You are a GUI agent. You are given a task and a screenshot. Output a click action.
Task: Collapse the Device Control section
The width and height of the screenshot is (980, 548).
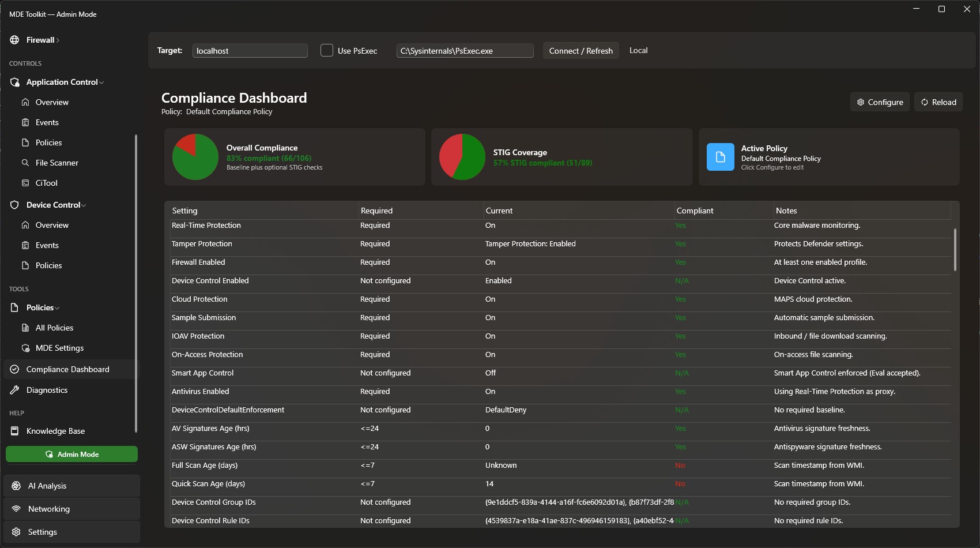(84, 205)
